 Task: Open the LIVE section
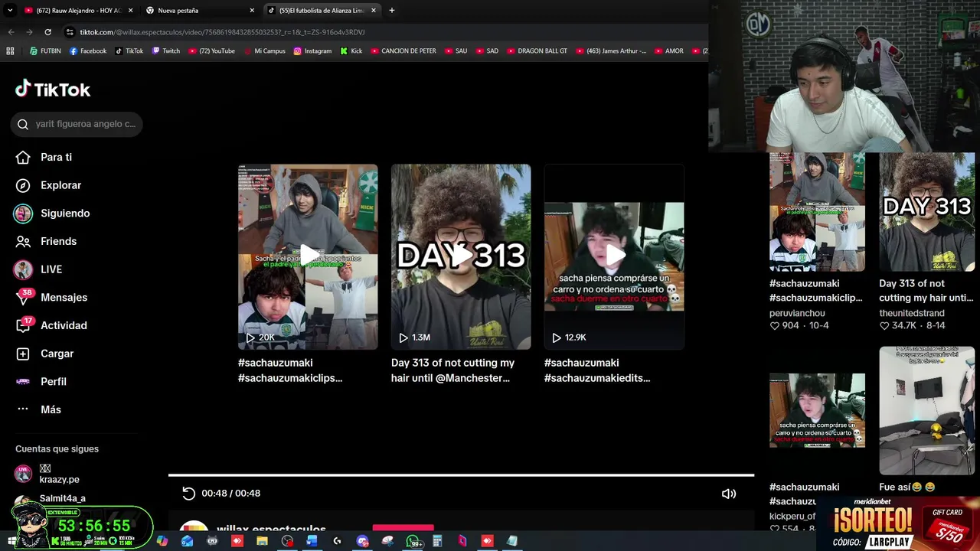pos(38,269)
